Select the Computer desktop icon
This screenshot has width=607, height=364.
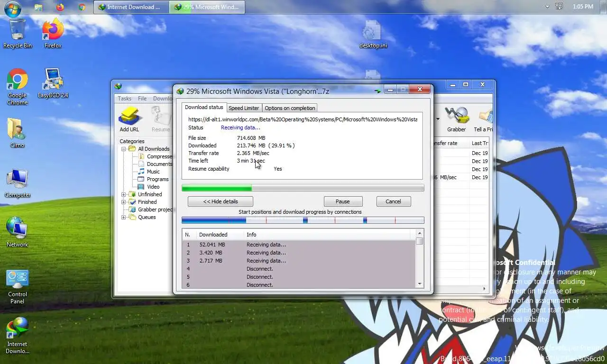click(18, 183)
